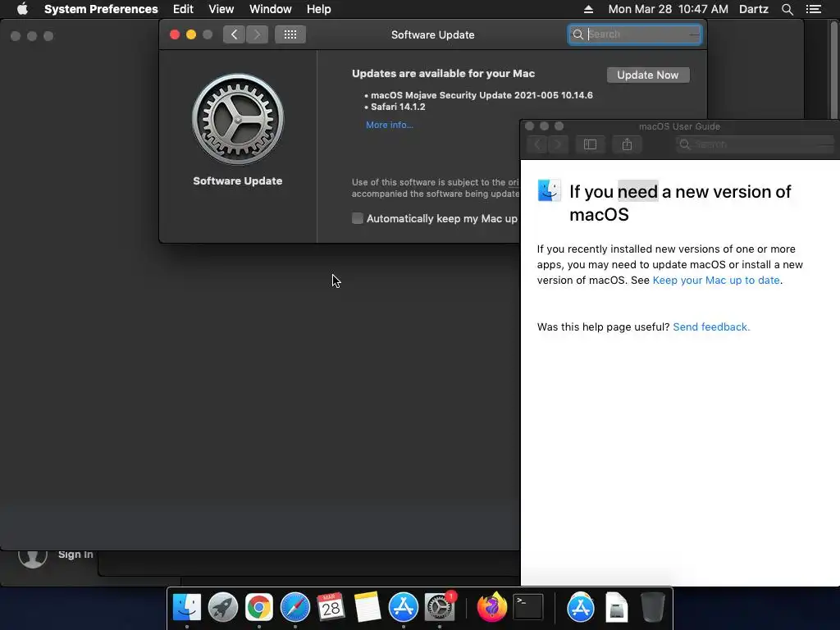The height and width of the screenshot is (630, 840).
Task: Minimize the Software Update window
Action: [191, 34]
